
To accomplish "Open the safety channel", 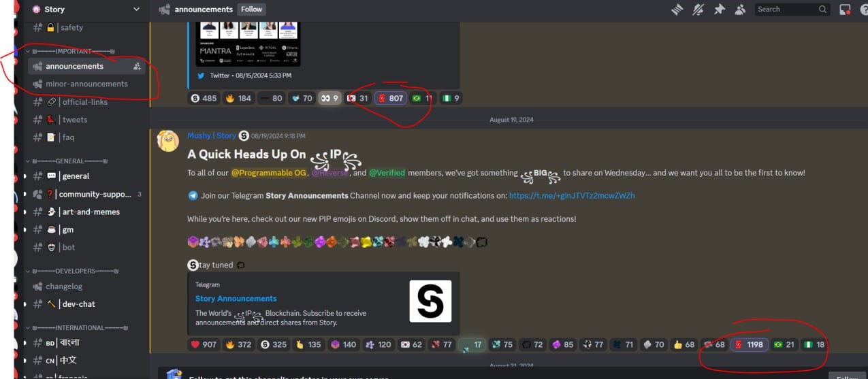I will (86, 27).
